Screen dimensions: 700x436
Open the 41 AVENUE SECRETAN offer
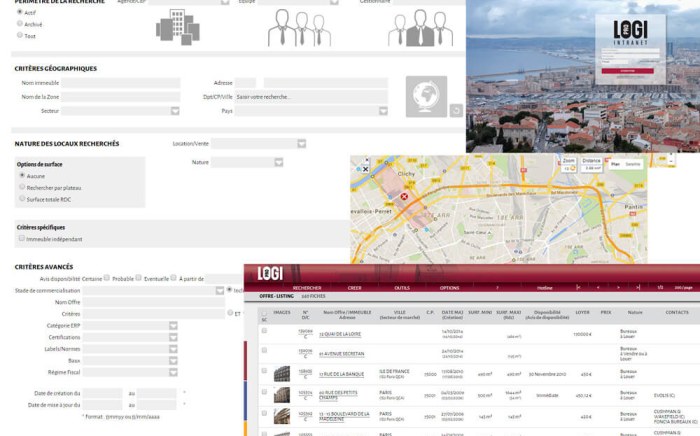pyautogui.click(x=342, y=353)
